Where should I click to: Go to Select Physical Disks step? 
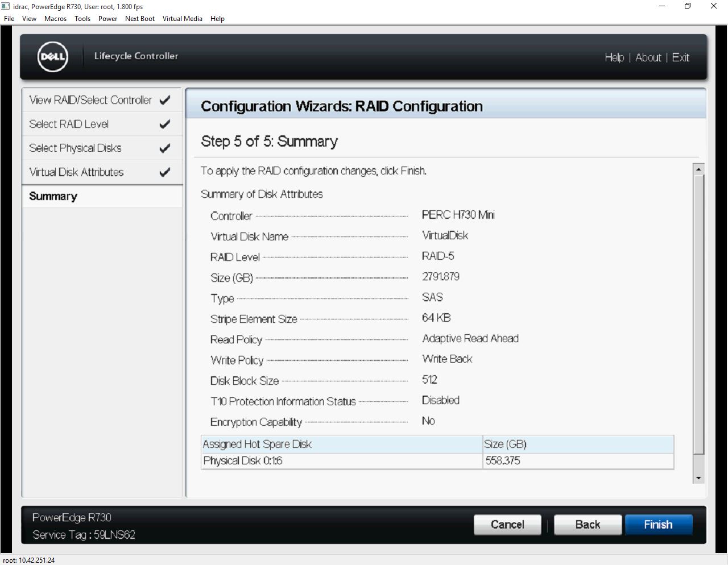click(x=102, y=148)
